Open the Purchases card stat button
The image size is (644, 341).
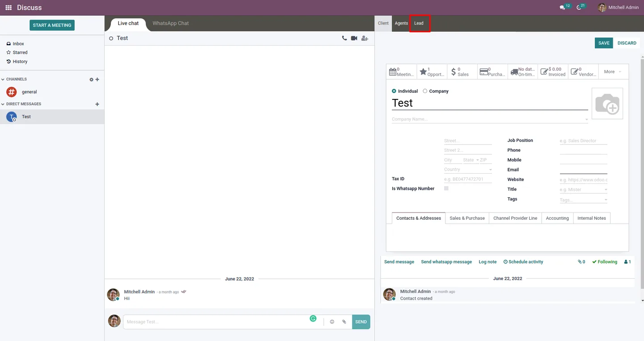click(x=492, y=72)
